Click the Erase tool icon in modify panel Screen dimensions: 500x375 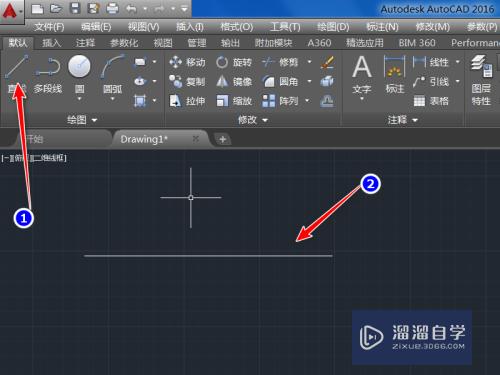(x=327, y=62)
